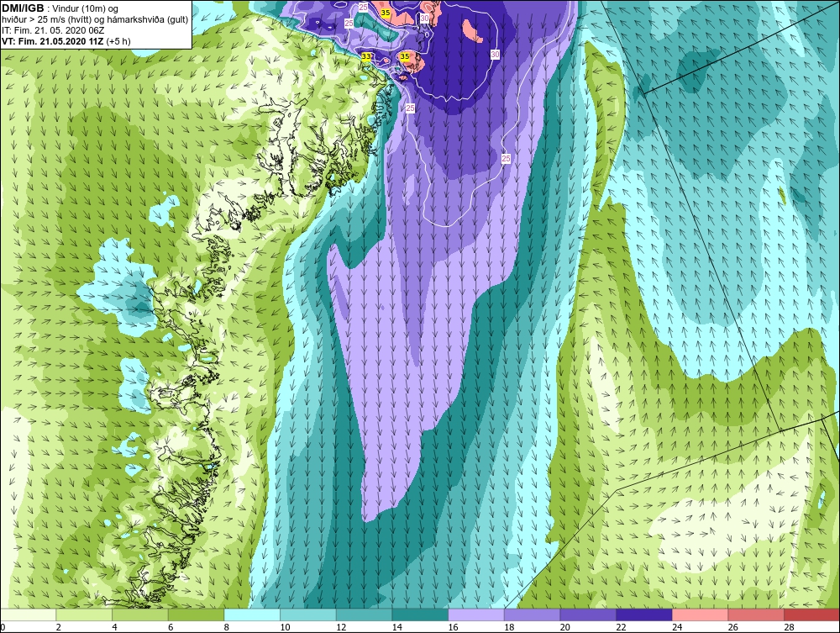Click the yellow 35 marker beside the 33 marker
This screenshot has width=840, height=633.
(x=405, y=56)
